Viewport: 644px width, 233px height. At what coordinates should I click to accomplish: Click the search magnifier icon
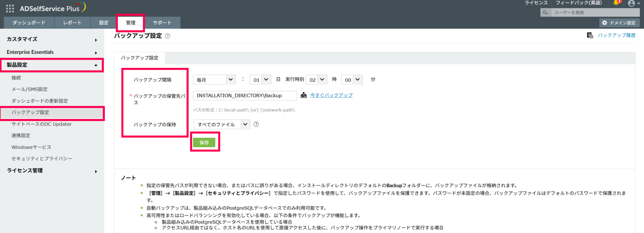545,13
